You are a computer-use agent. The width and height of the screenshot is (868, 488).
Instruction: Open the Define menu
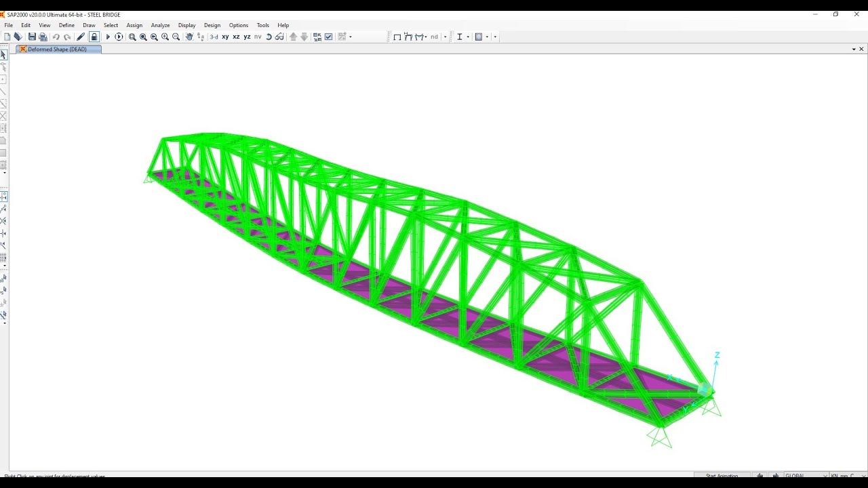click(x=66, y=25)
